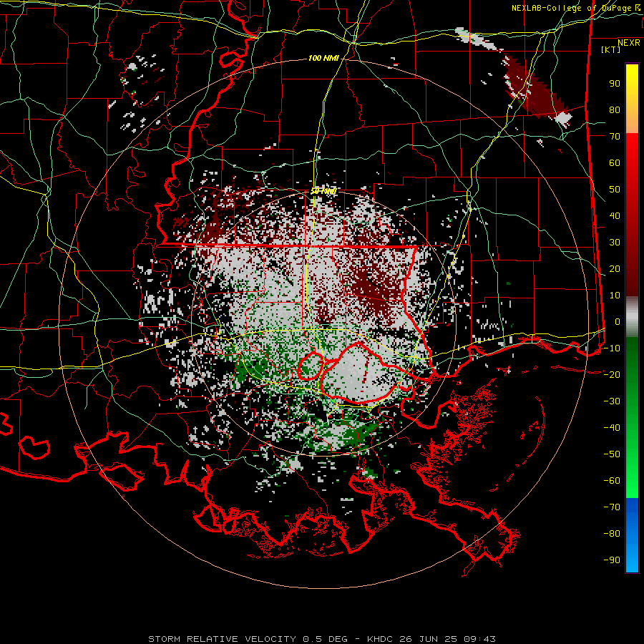Click the -70 value on velocity scale
Image resolution: width=644 pixels, height=644 pixels.
pos(612,507)
